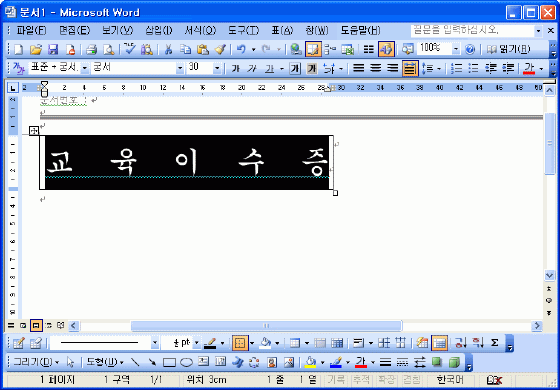Toggle bold formatting
560x390 pixels.
point(235,68)
